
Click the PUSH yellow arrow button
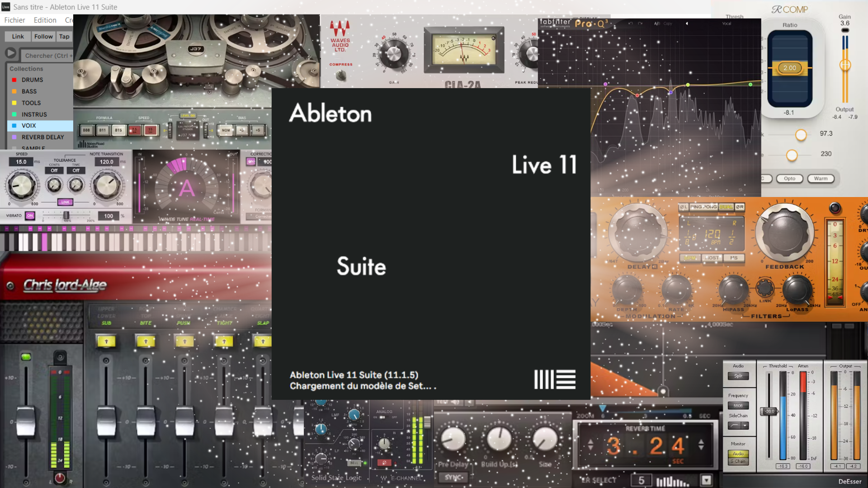coord(184,342)
